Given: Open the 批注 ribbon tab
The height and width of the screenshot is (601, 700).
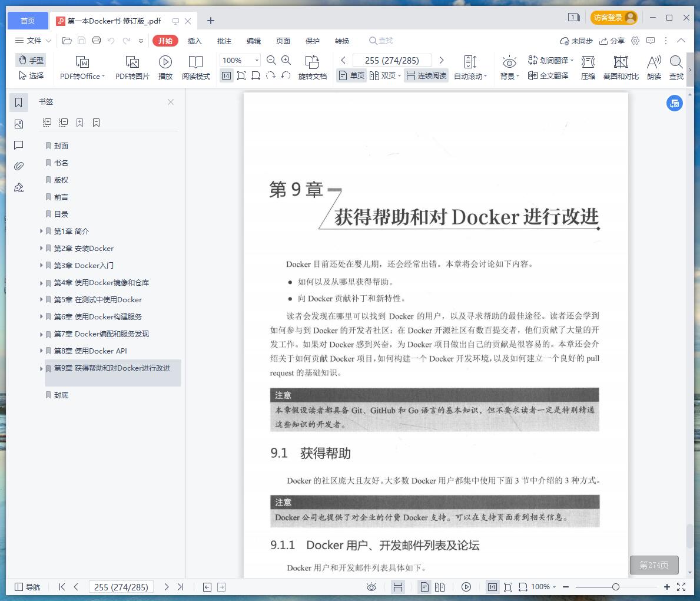Looking at the screenshot, I should pos(224,41).
